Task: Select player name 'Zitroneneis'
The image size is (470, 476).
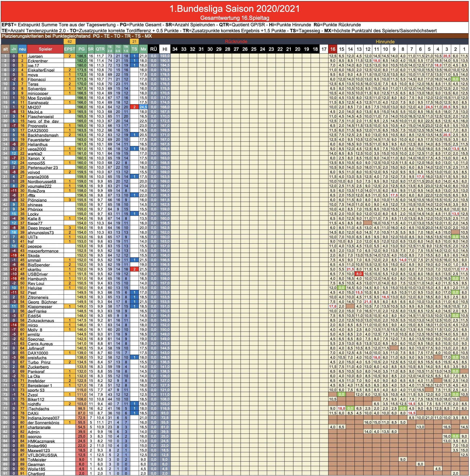Action: [x=38, y=297]
